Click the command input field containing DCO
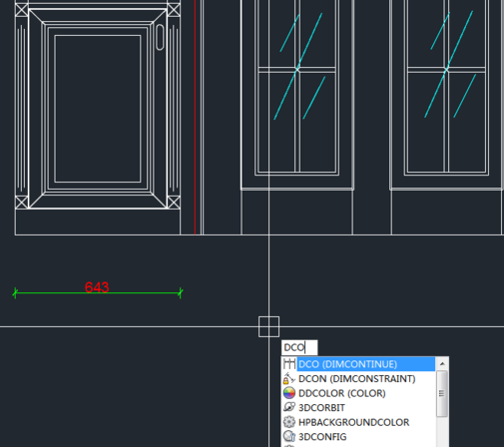 coord(299,347)
